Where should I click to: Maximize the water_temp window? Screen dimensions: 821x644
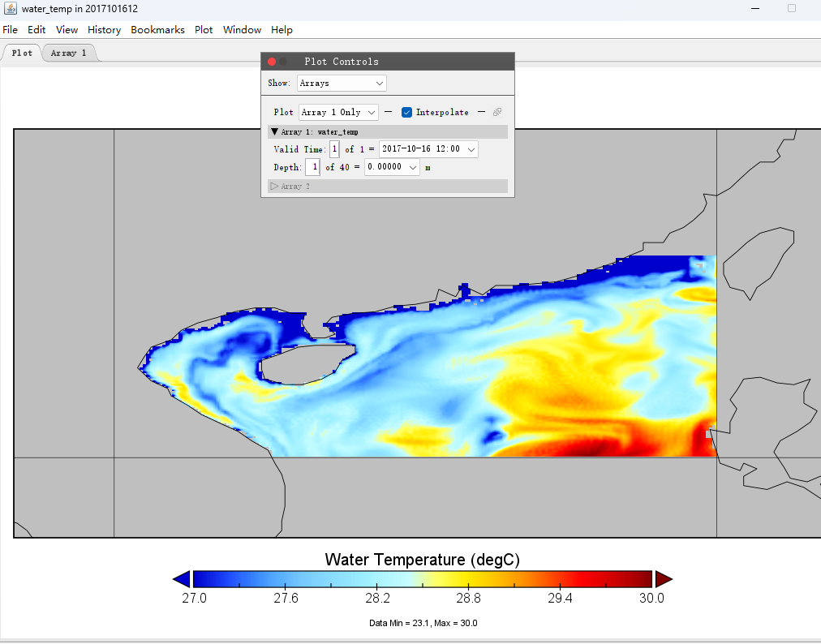792,8
